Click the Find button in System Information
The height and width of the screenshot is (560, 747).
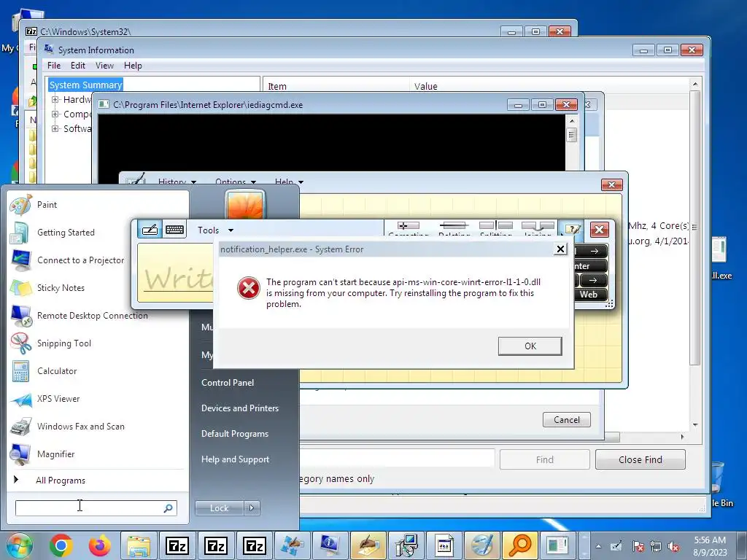tap(544, 459)
